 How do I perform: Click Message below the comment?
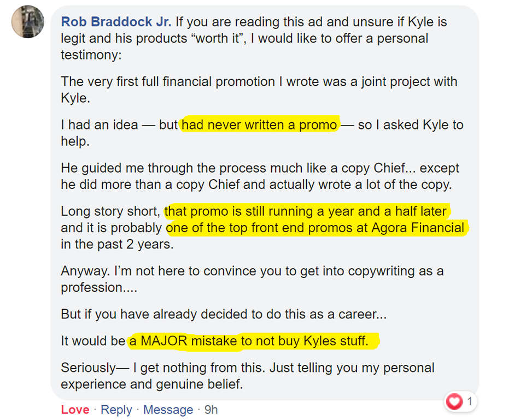point(168,410)
